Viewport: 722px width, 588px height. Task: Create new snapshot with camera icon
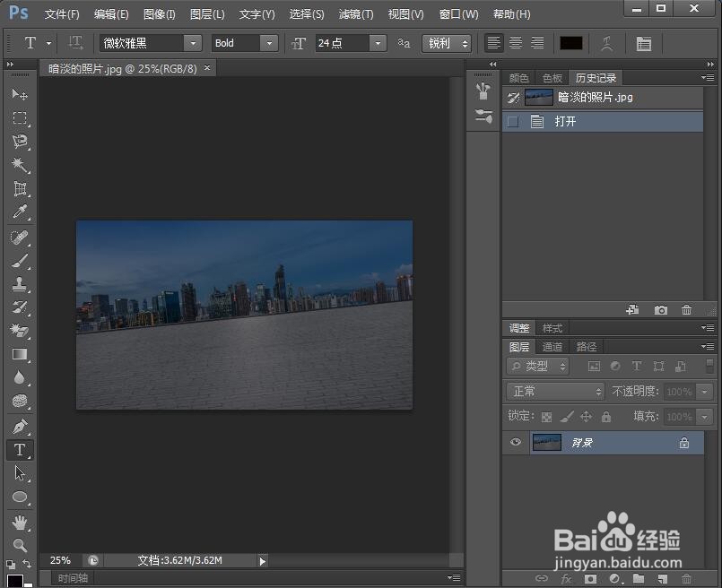(x=661, y=310)
